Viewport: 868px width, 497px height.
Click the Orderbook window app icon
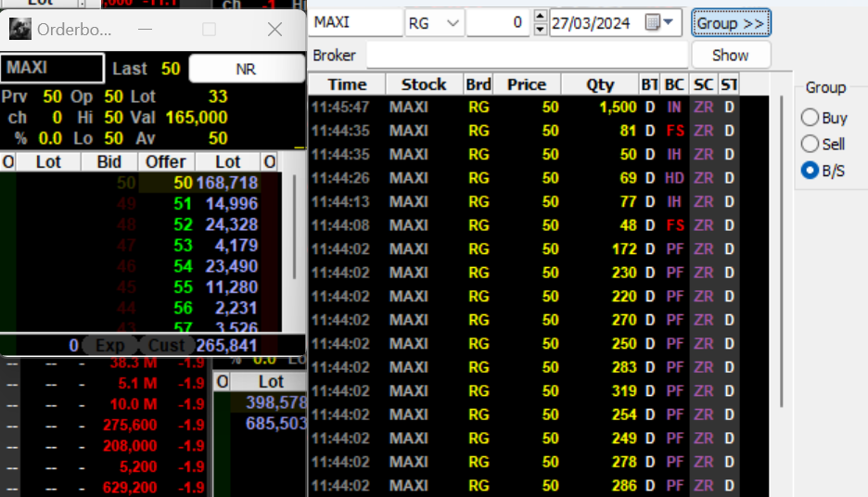tap(19, 30)
